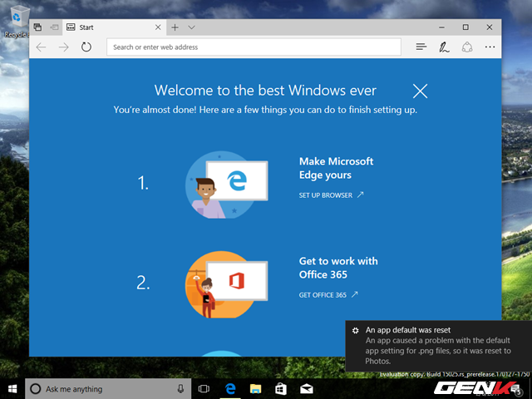Viewport: 532px width, 399px height.
Task: Open Action Center notifications icon
Action: click(x=516, y=389)
